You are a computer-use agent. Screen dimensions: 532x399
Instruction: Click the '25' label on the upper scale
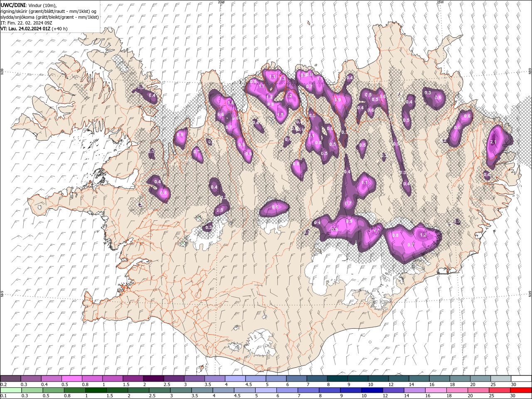(493, 384)
